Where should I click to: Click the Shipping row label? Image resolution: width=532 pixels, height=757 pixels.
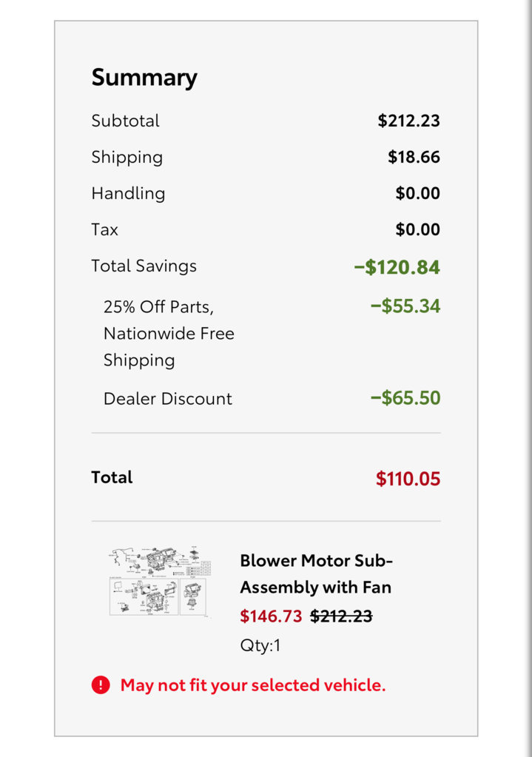127,158
